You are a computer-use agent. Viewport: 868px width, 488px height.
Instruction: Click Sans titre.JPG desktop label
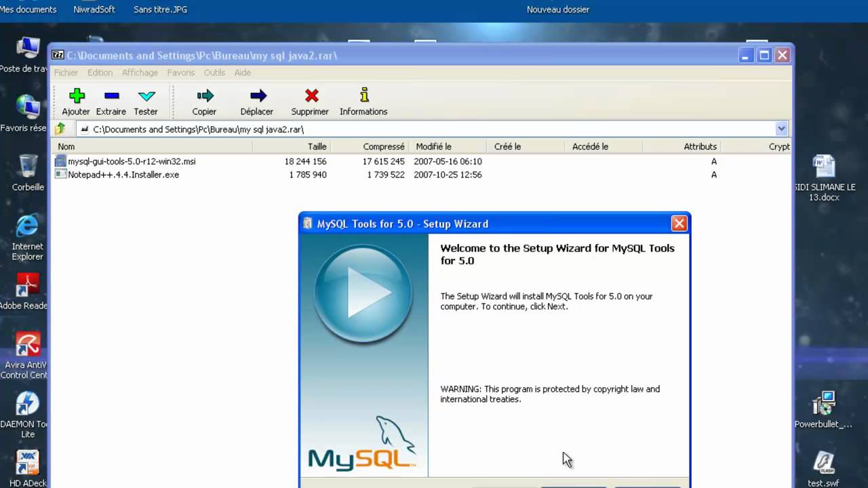click(x=161, y=9)
